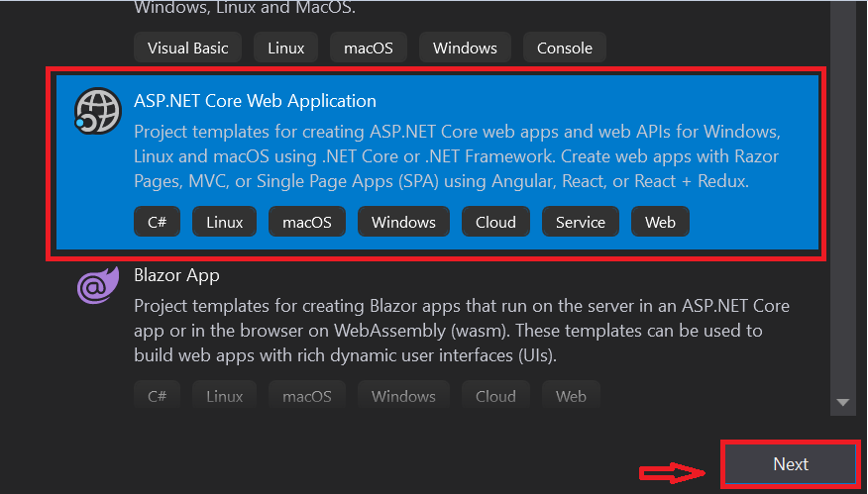Click the Console tag in top row
The width and height of the screenshot is (868, 494).
click(x=564, y=49)
